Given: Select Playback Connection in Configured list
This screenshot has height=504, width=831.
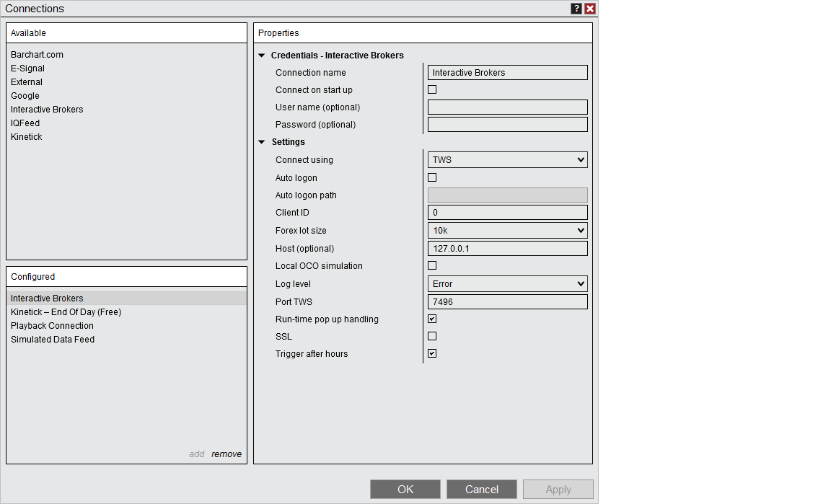Looking at the screenshot, I should pos(52,326).
